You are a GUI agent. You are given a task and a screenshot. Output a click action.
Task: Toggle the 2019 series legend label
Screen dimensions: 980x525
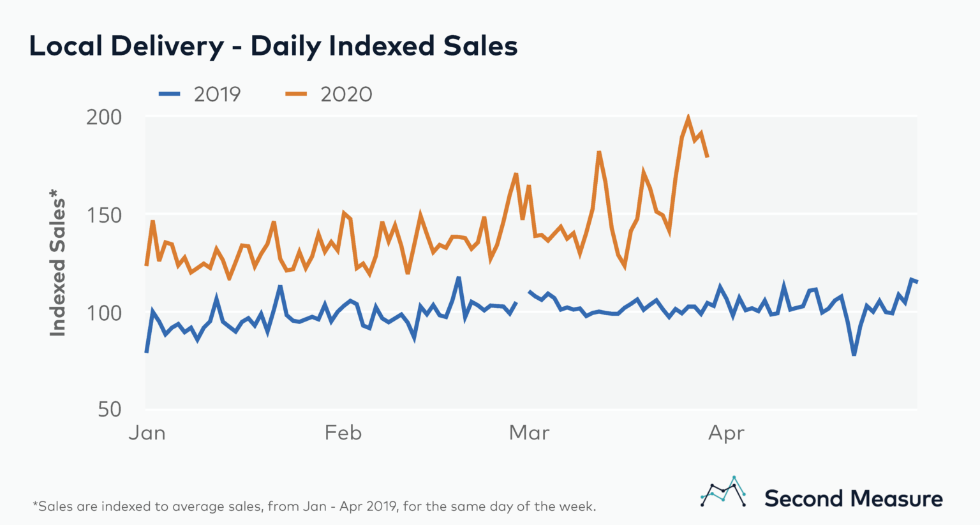[x=217, y=94]
